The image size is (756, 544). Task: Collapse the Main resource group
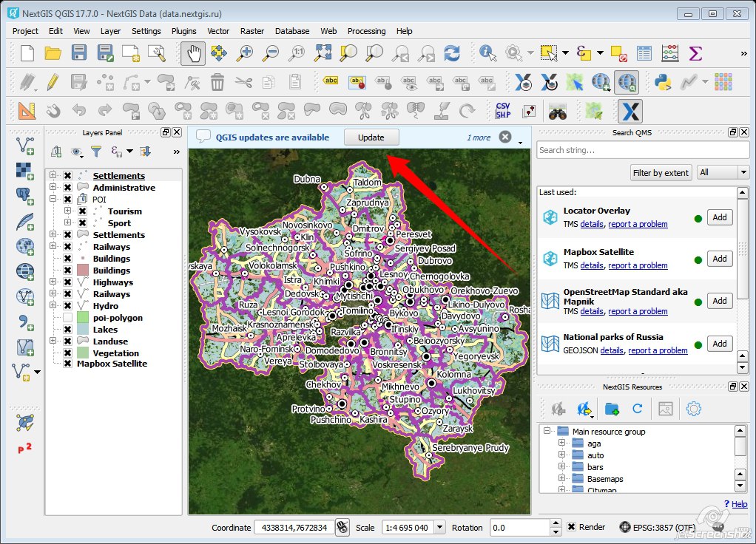tap(547, 430)
